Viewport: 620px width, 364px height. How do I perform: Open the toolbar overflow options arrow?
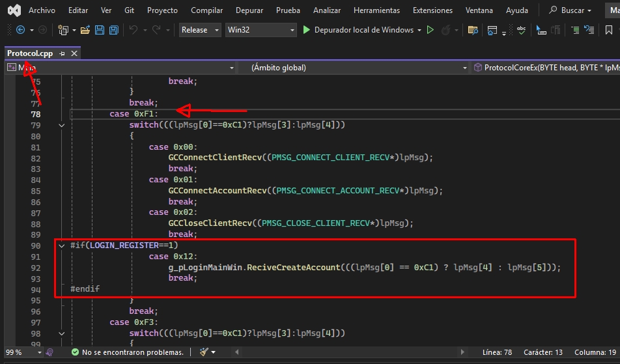click(x=504, y=33)
